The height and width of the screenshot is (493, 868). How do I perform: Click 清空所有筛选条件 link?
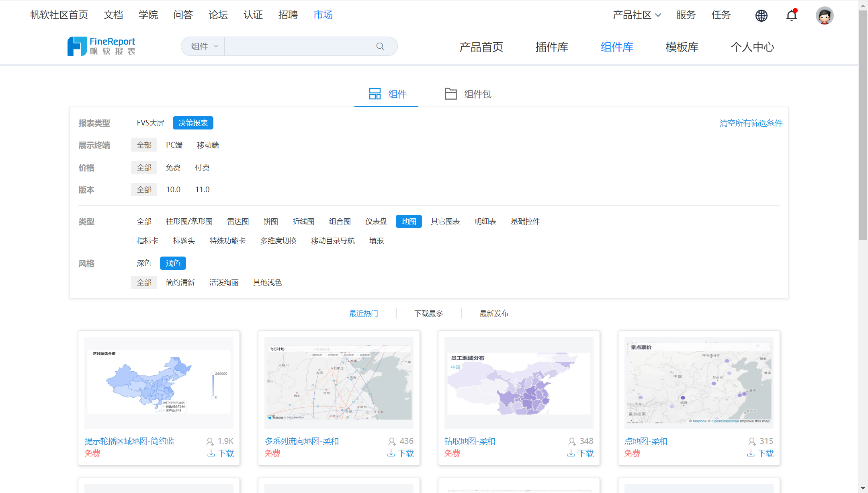point(751,123)
